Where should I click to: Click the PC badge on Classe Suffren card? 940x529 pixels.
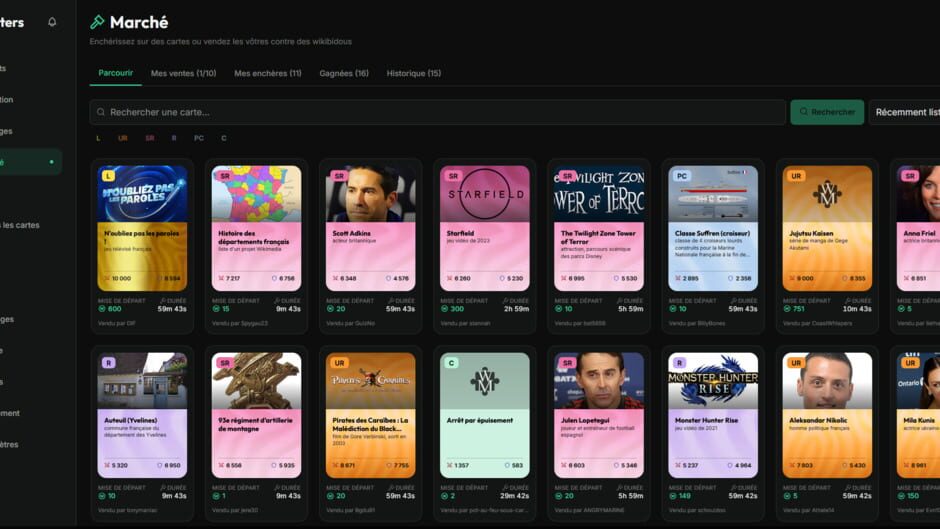coord(682,176)
